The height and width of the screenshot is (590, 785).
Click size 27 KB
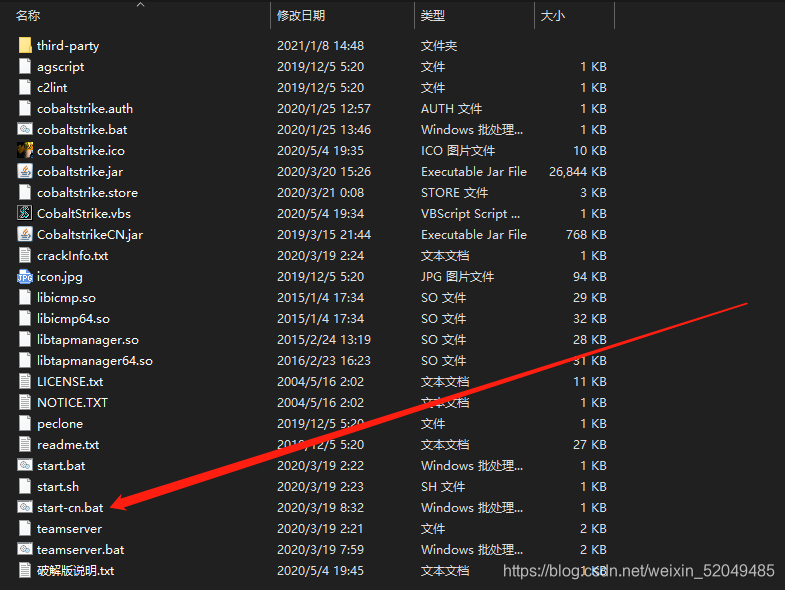[590, 445]
